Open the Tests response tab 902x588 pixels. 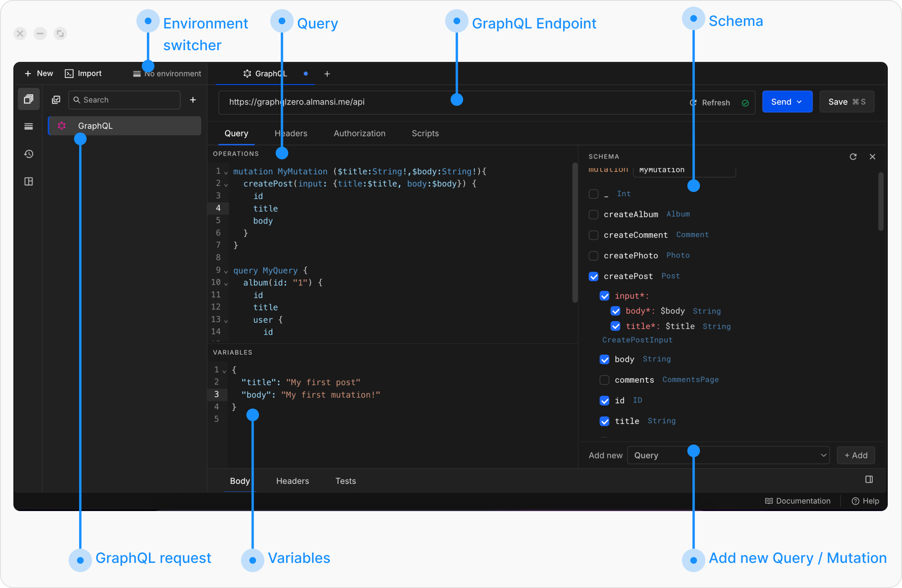345,481
